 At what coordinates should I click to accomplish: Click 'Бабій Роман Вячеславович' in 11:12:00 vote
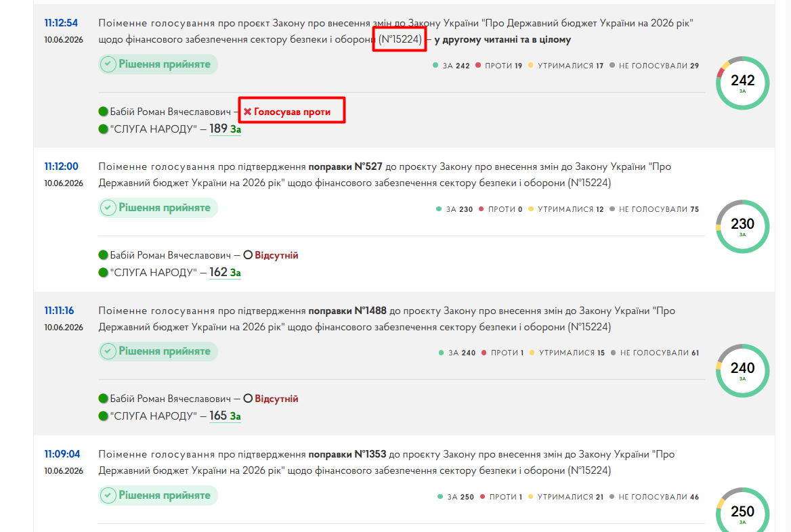[171, 255]
